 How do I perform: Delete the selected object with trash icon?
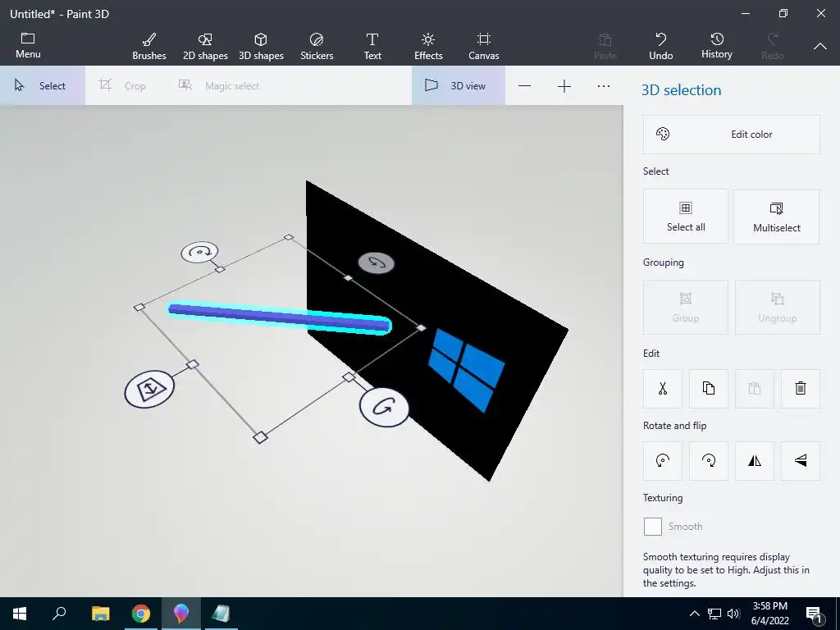pos(801,388)
